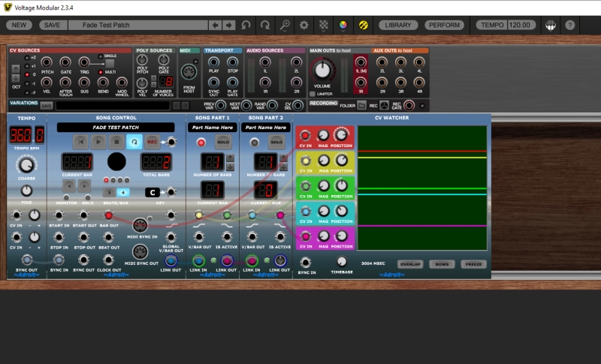Open the key selector showing C
This screenshot has height=364, width=601.
[x=153, y=192]
